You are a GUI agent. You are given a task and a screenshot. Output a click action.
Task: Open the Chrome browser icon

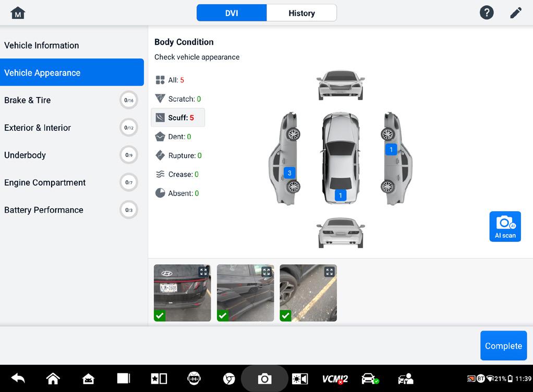point(229,378)
